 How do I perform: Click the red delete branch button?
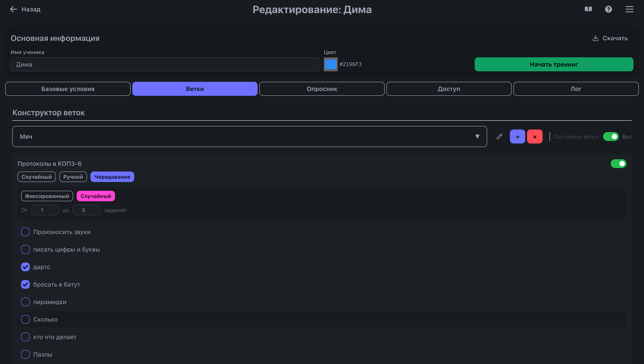coord(535,136)
